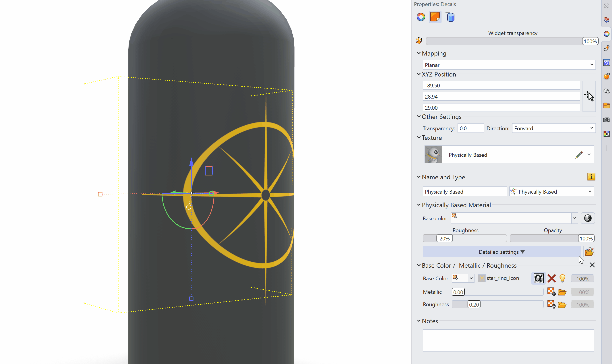Viewport: 612px width, 364px height.
Task: Collapse the XYZ Position section
Action: coord(419,74)
